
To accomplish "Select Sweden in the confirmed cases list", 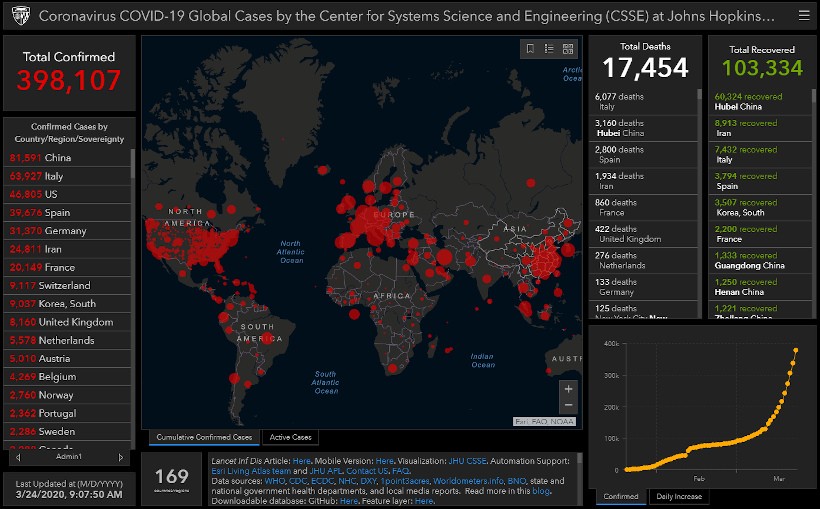I will click(x=67, y=432).
